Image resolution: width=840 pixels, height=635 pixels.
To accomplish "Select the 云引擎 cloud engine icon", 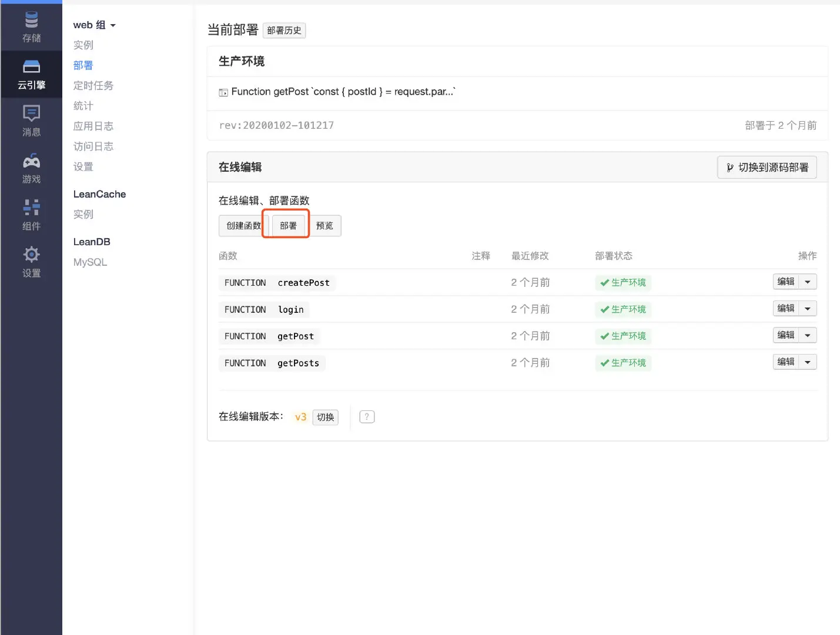I will pos(32,66).
